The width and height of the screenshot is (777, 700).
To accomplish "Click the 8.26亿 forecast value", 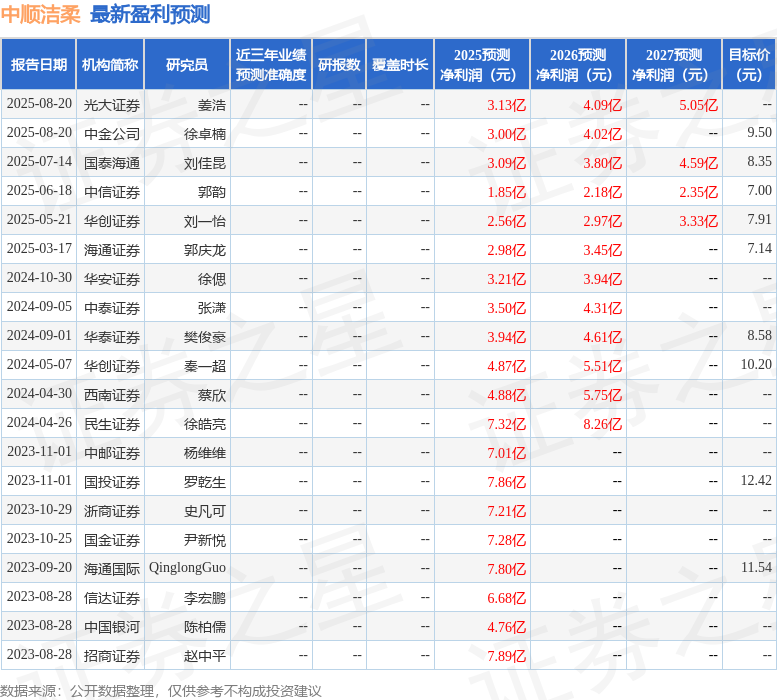I will click(603, 424).
